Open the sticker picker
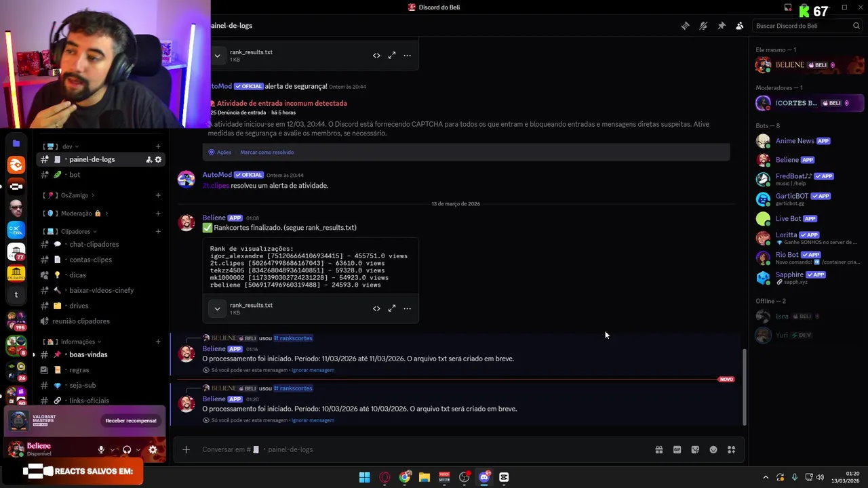Viewport: 868px width, 488px height. pos(695,449)
